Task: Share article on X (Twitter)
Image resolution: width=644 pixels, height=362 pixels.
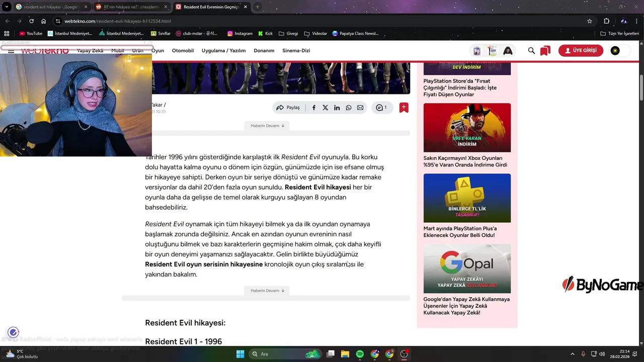Action: click(326, 108)
